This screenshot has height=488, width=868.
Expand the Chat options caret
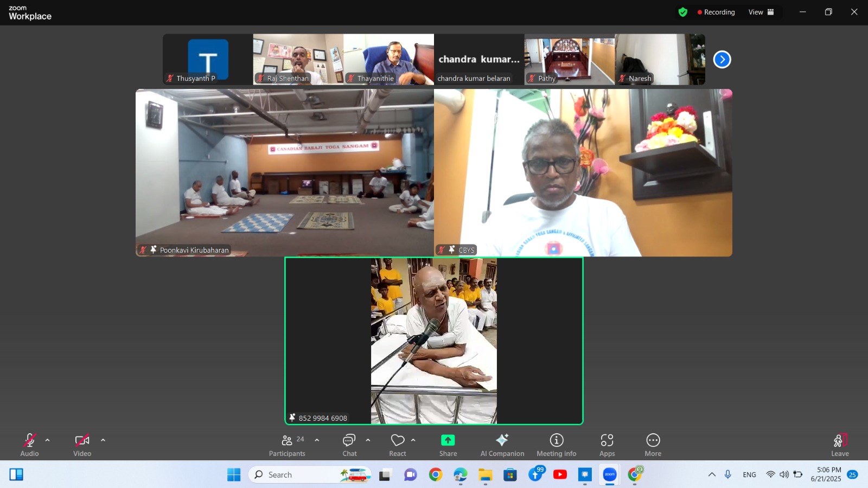click(x=368, y=440)
